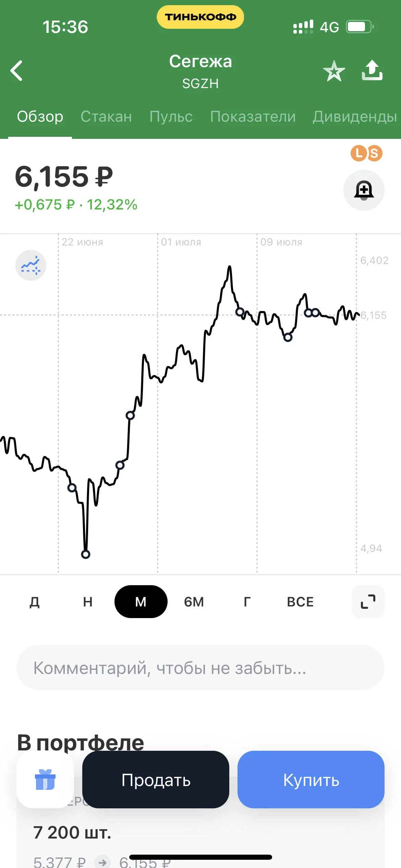Add Сегежа to favorites with star icon

coord(334,71)
